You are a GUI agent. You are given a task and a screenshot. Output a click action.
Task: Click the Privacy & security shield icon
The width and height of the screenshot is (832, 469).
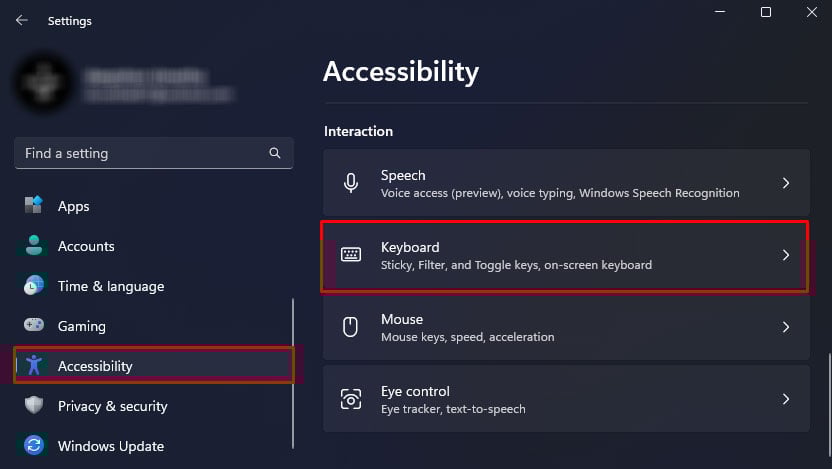(x=34, y=406)
